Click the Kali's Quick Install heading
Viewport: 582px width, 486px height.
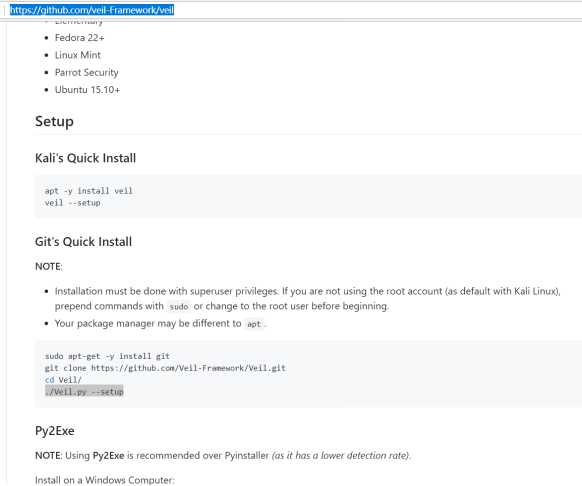85,158
